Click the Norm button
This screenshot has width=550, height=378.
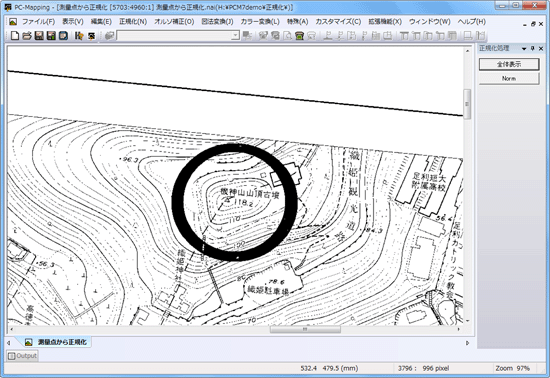click(509, 79)
